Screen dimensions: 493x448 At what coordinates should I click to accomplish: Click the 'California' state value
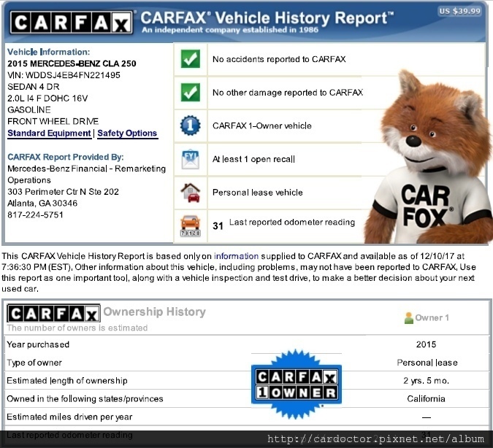pos(426,398)
